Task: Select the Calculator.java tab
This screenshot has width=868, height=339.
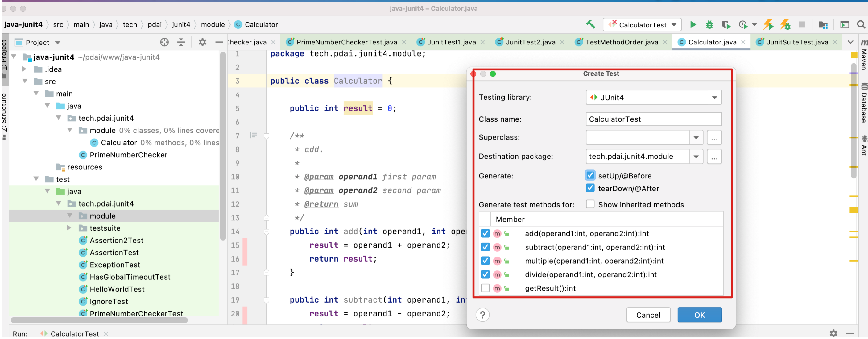Action: click(x=711, y=42)
